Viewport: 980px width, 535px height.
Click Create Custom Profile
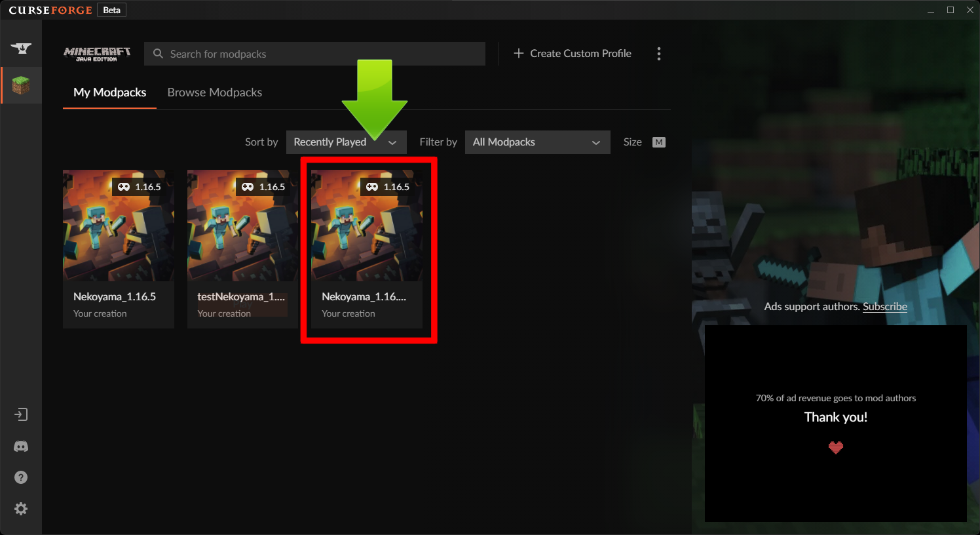[573, 54]
